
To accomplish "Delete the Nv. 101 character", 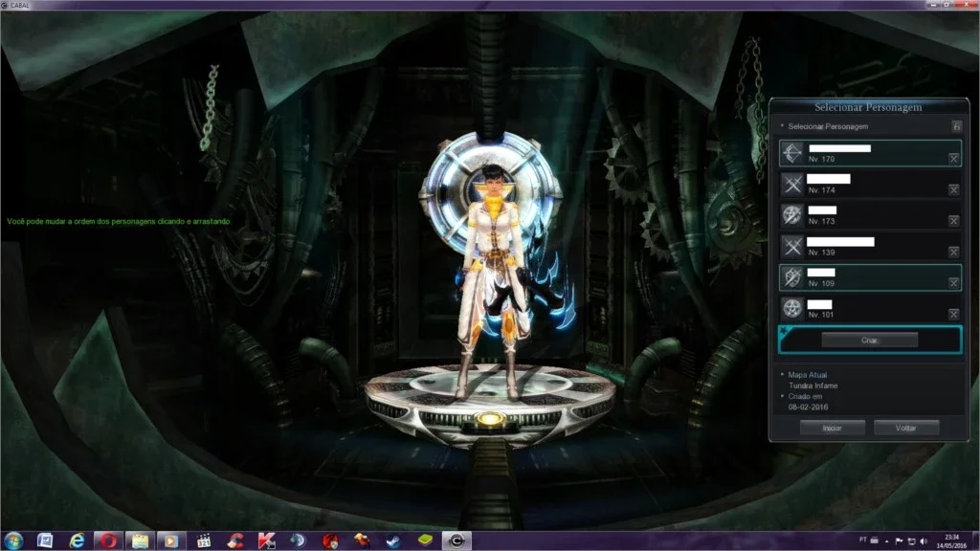I will pos(954,314).
